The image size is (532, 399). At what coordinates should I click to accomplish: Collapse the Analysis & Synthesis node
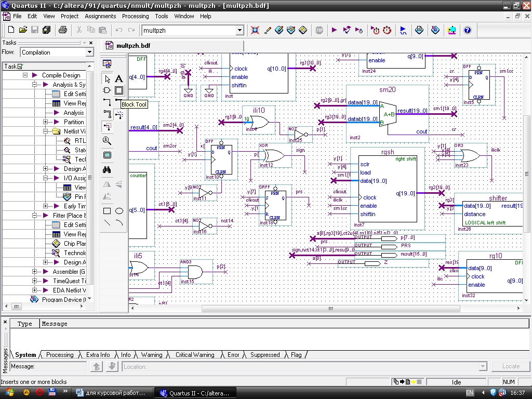tap(35, 85)
